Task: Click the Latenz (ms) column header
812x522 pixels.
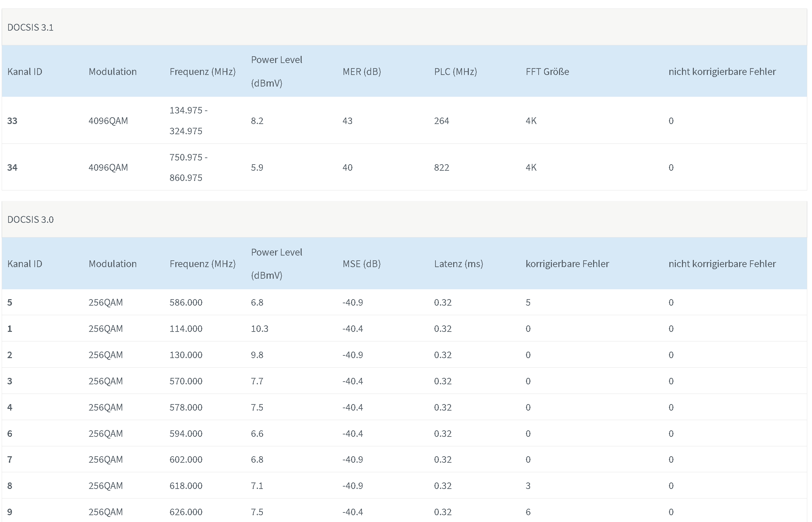Action: tap(459, 264)
